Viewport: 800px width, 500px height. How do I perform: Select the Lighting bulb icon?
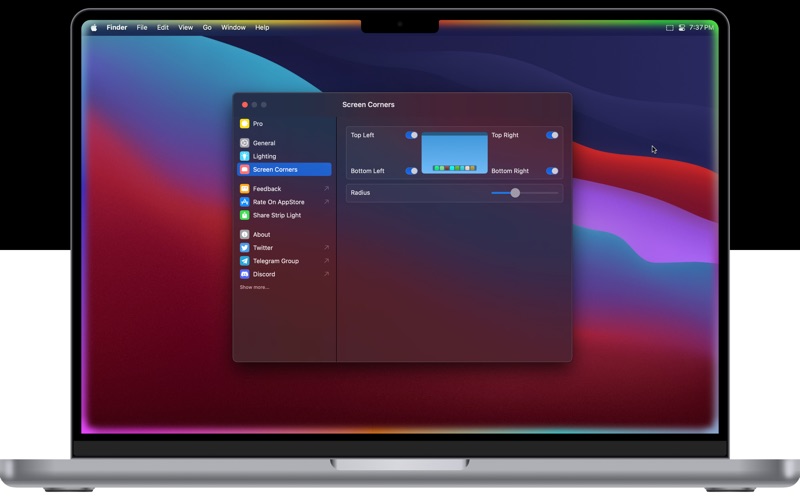[244, 156]
